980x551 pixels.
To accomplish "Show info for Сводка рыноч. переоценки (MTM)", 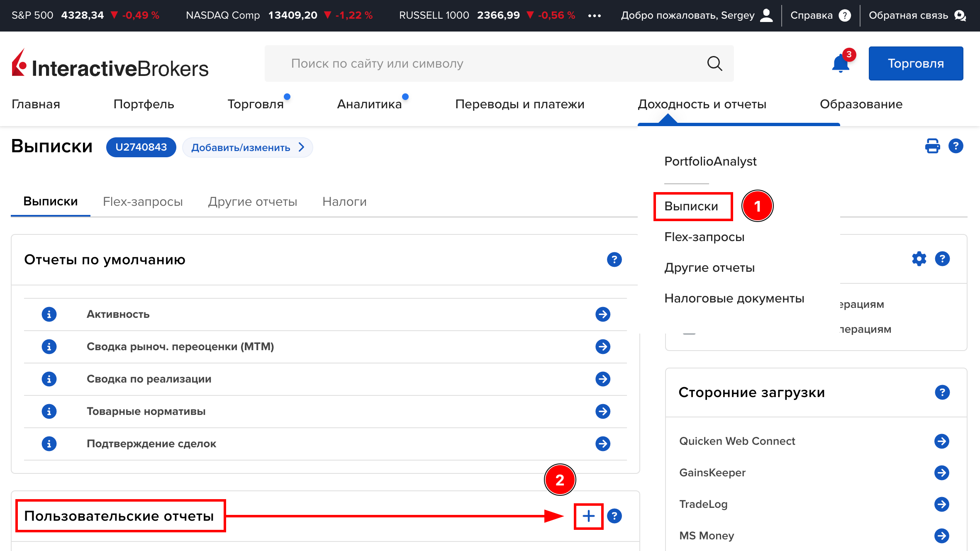I will pos(49,346).
